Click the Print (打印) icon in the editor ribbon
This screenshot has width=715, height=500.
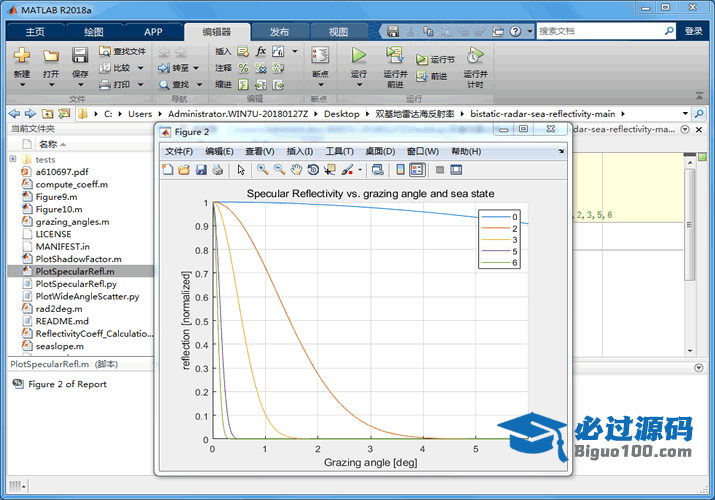[105, 85]
